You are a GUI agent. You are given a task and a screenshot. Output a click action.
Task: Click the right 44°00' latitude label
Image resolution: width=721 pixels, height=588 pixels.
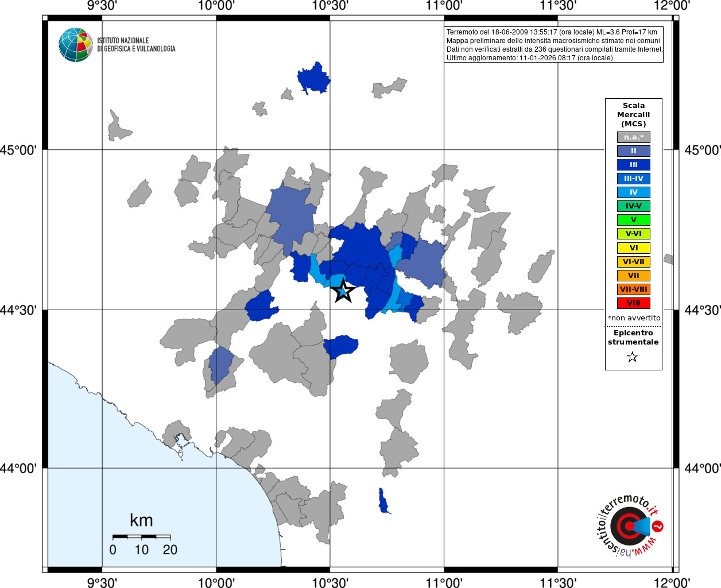click(x=703, y=468)
